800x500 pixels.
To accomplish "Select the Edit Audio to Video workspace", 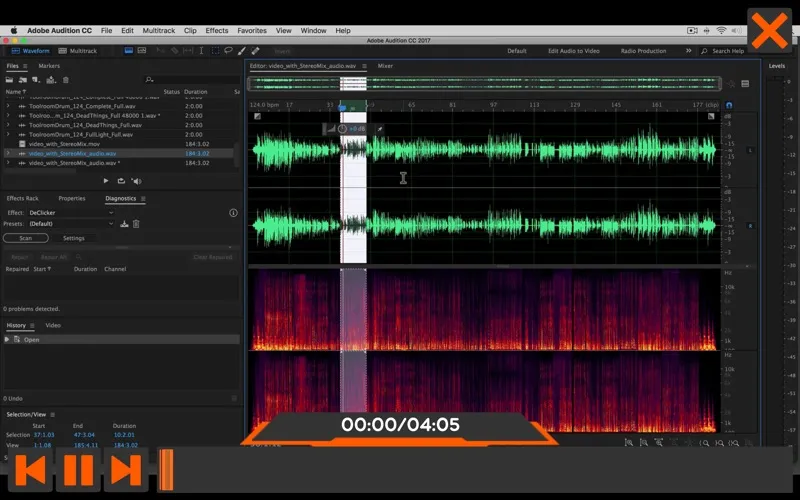I will point(573,51).
